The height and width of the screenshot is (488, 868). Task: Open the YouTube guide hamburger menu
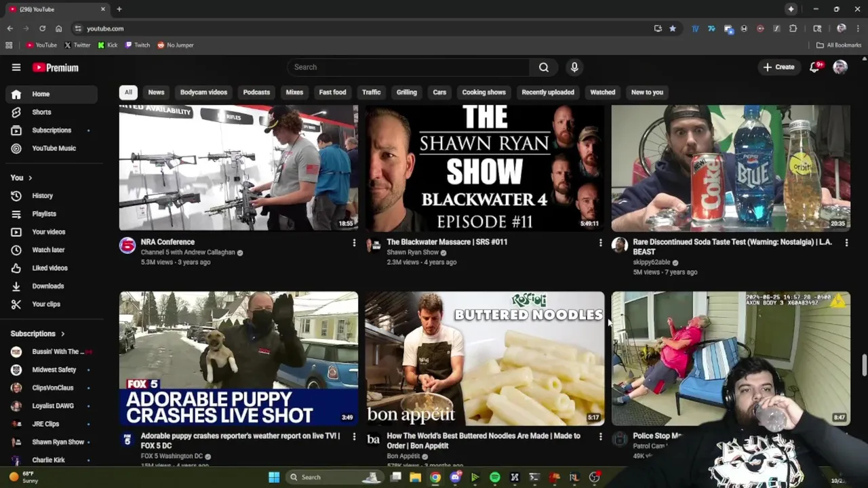[x=16, y=67]
